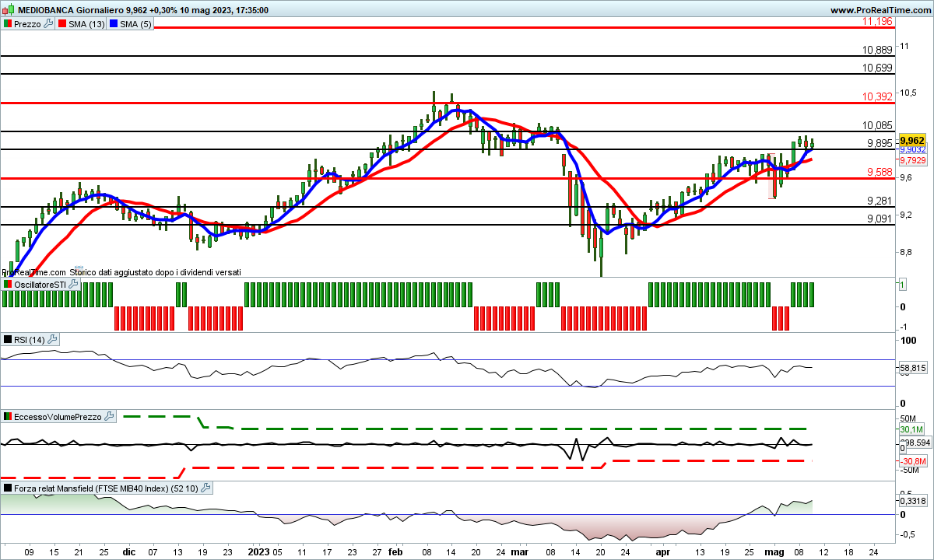This screenshot has height=560, width=934.
Task: Click the price level label 10,085
Action: pyautogui.click(x=879, y=125)
